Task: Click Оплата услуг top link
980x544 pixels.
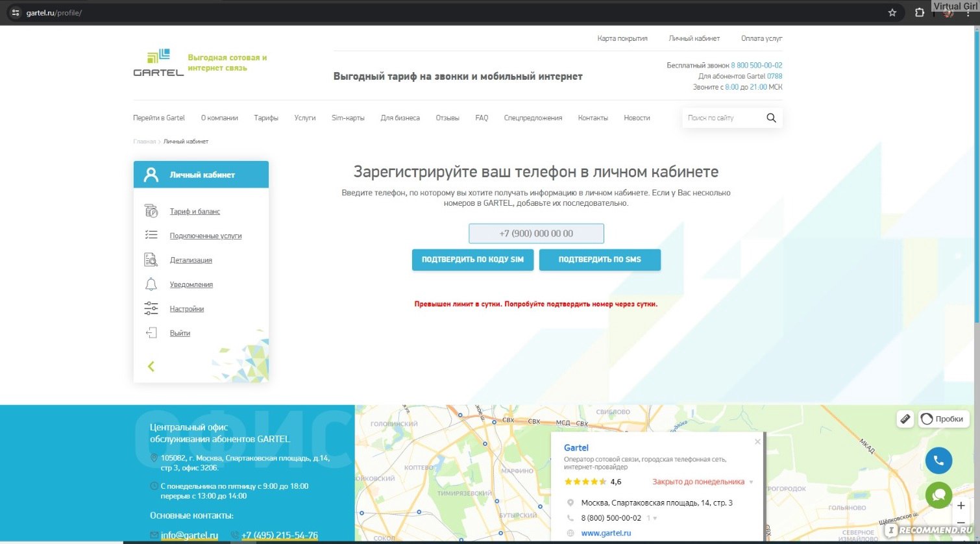Action: coord(762,38)
